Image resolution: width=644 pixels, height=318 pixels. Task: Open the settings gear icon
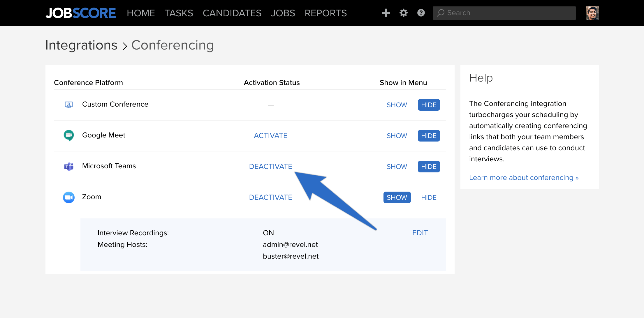tap(404, 13)
